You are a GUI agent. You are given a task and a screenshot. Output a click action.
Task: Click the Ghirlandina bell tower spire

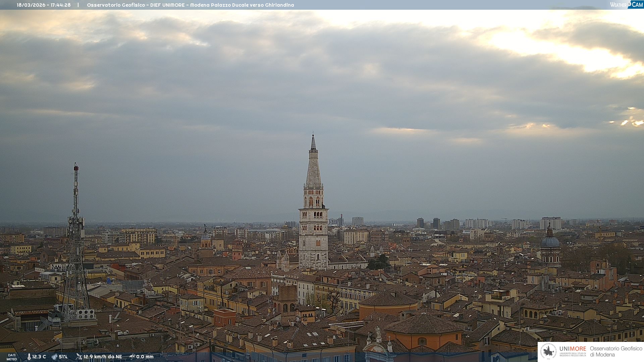[x=313, y=168]
